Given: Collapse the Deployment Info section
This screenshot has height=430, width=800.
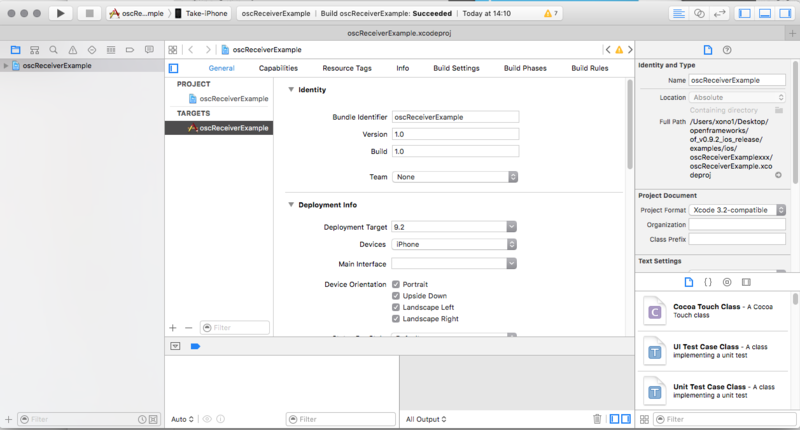Looking at the screenshot, I should coord(291,205).
